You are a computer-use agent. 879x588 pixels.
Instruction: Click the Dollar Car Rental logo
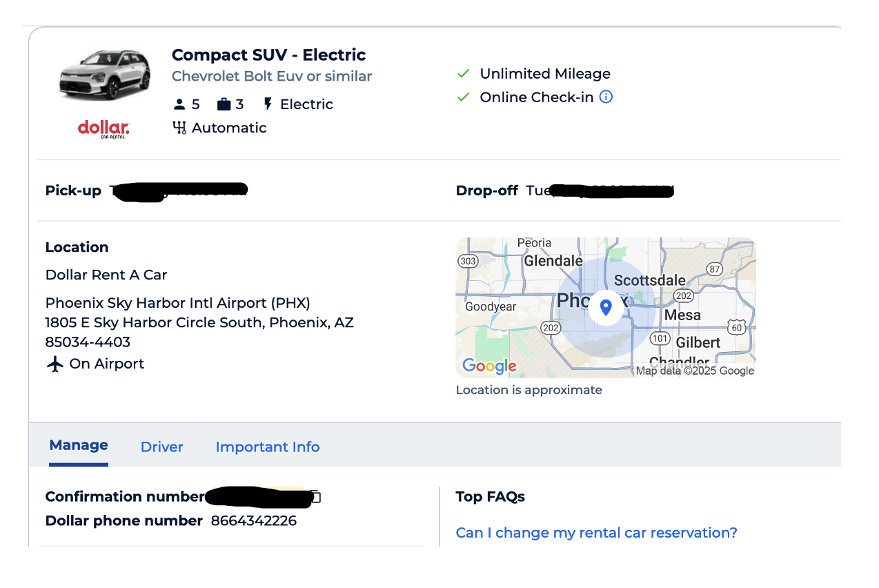tap(103, 129)
